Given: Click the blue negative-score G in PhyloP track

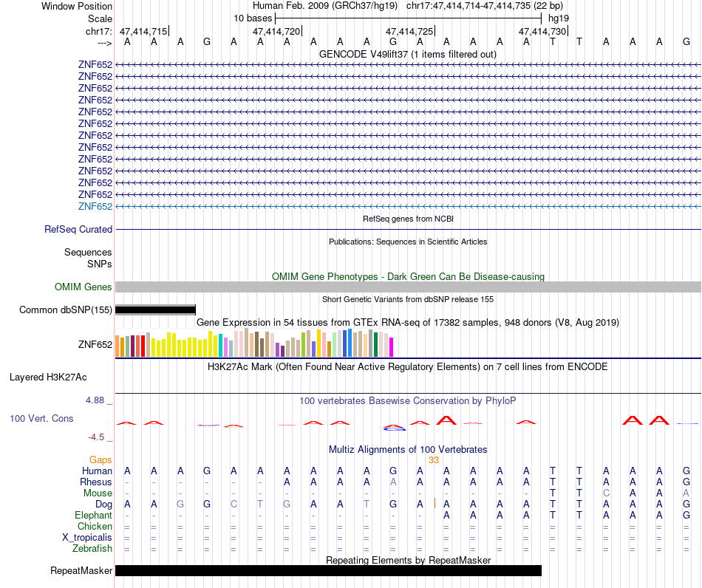Looking at the screenshot, I should tap(395, 428).
